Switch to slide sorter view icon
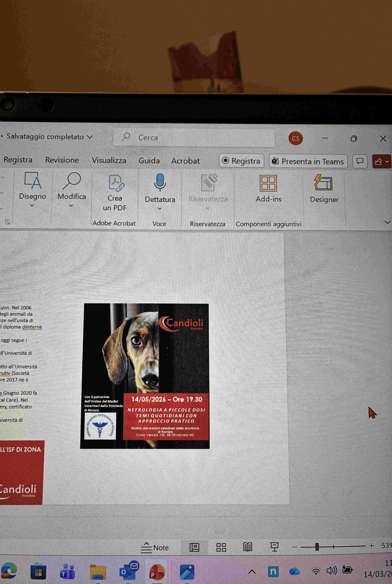Viewport: 392px width, 584px height. pyautogui.click(x=221, y=547)
